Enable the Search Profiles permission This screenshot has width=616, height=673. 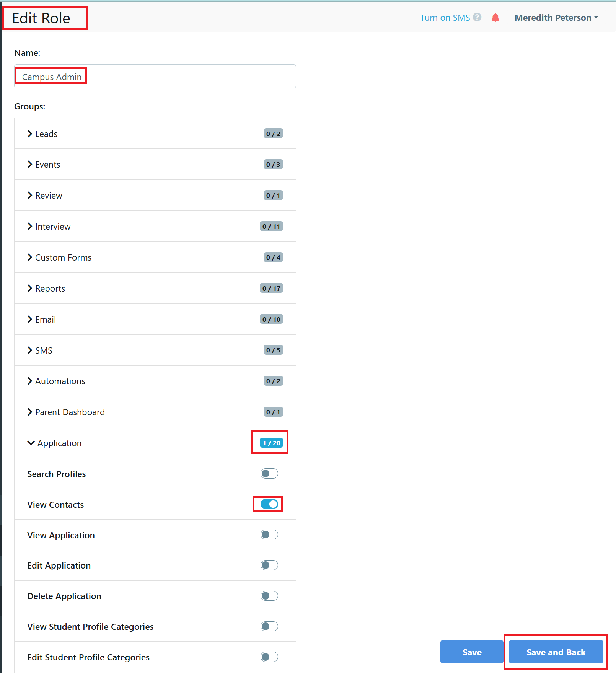[x=269, y=473]
